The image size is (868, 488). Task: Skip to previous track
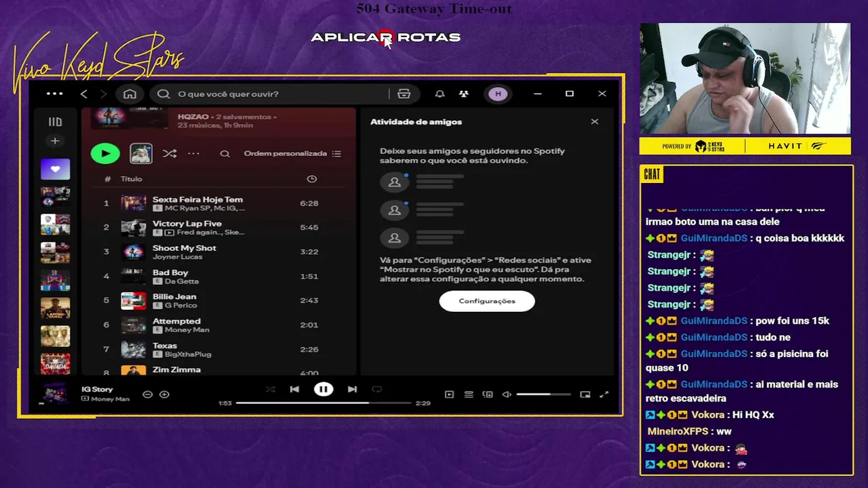tap(294, 390)
